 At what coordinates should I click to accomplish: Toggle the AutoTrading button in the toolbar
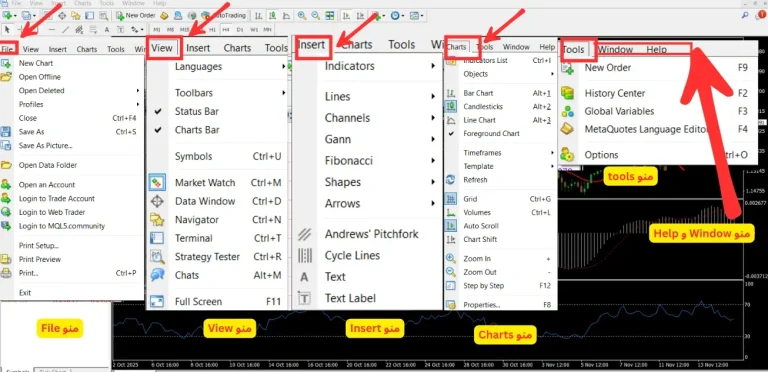click(x=224, y=16)
